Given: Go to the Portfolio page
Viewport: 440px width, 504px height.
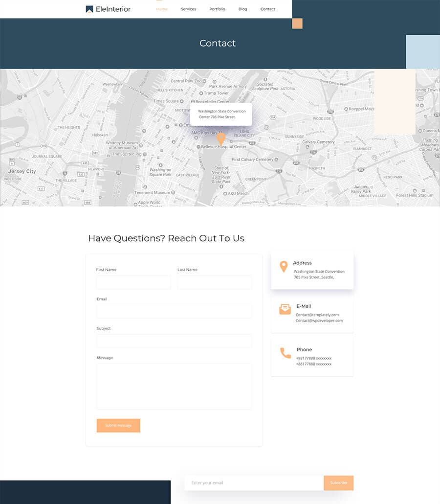Looking at the screenshot, I should (217, 9).
